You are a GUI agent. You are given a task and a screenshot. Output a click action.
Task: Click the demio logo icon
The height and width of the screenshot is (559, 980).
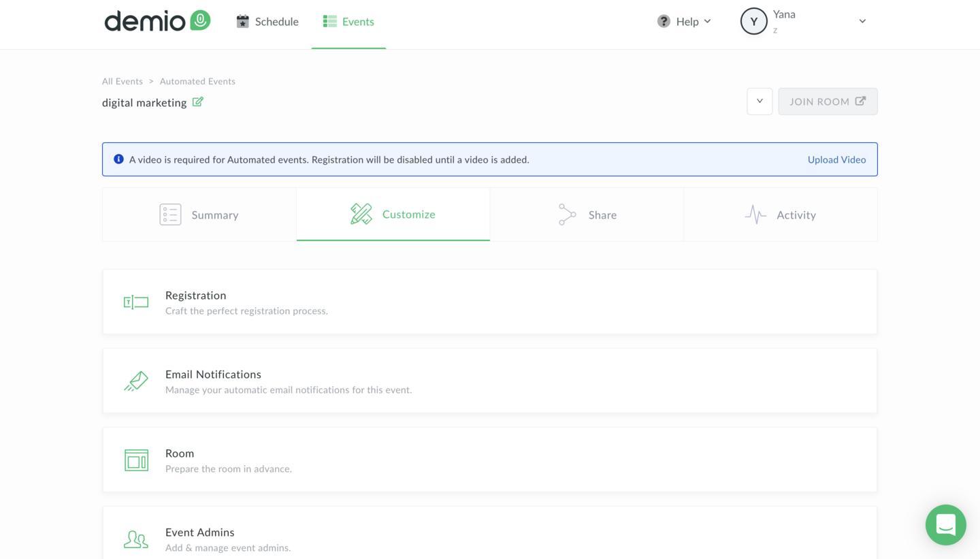(x=199, y=20)
